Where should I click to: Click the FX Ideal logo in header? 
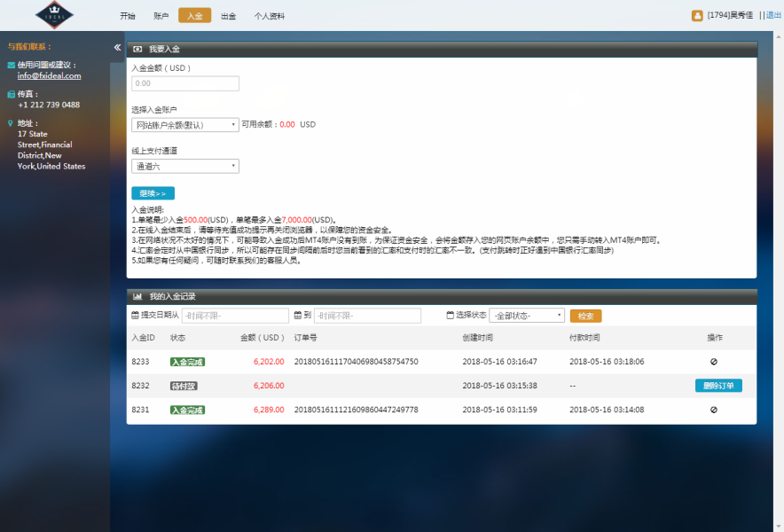tap(55, 15)
